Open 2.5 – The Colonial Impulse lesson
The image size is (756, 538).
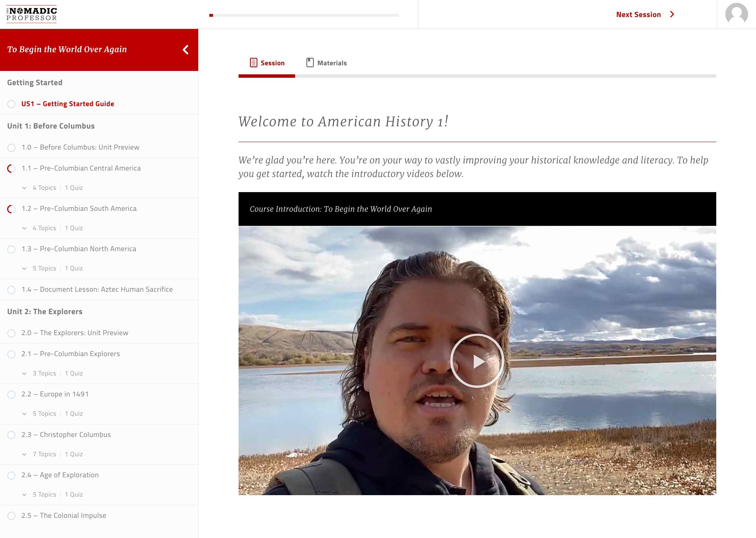pos(64,516)
